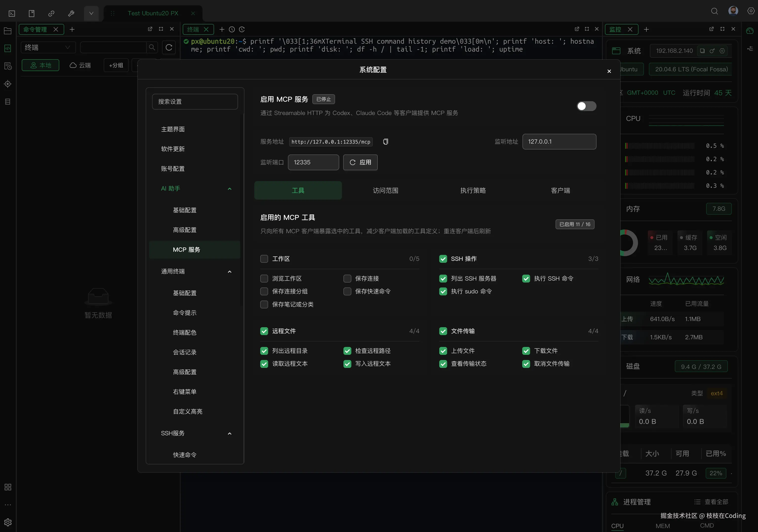758x532 pixels.
Task: Click the 搜索设置 search field
Action: (x=195, y=102)
